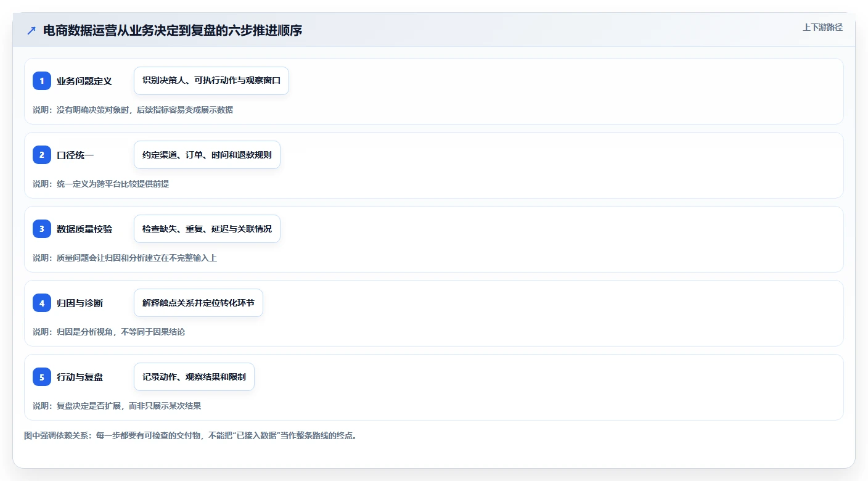The height and width of the screenshot is (481, 868).
Task: Click the 上下游路径 label
Action: point(822,27)
